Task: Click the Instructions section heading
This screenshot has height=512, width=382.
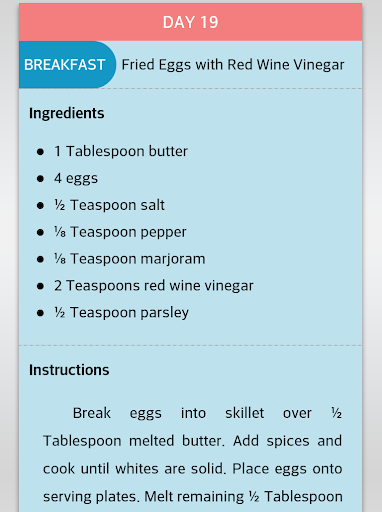Action: (x=69, y=370)
